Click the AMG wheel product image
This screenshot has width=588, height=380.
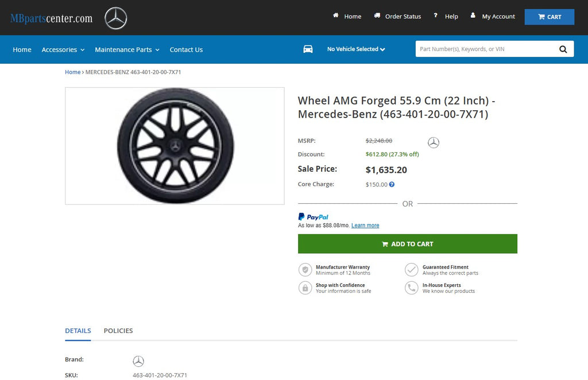point(175,146)
